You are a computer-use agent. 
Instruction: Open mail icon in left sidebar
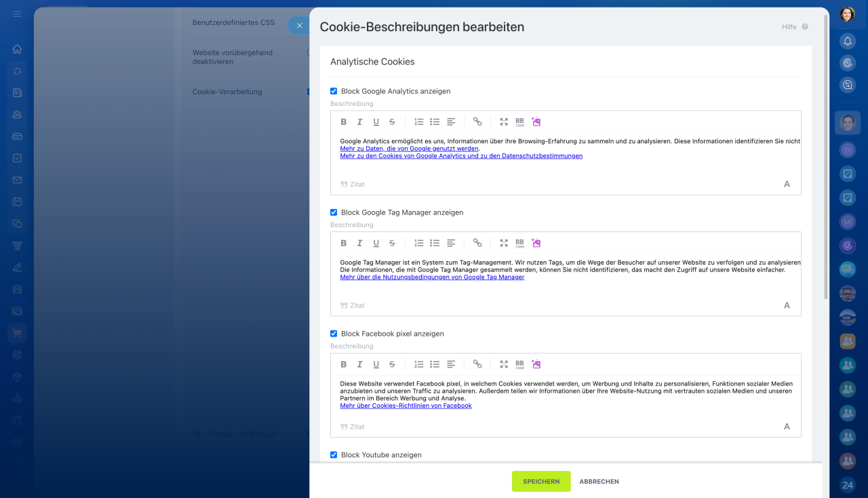(x=17, y=180)
